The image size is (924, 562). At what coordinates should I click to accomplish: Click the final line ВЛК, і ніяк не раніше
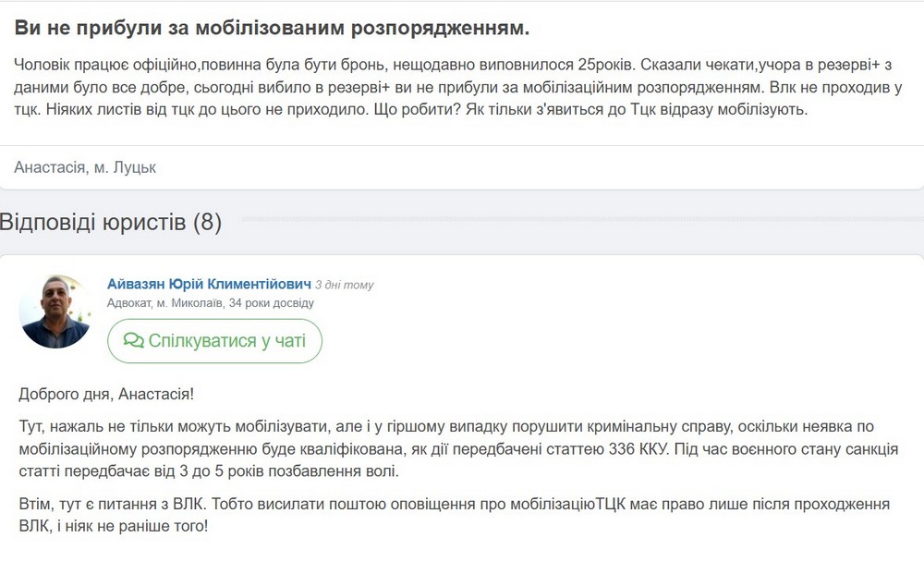pyautogui.click(x=113, y=526)
